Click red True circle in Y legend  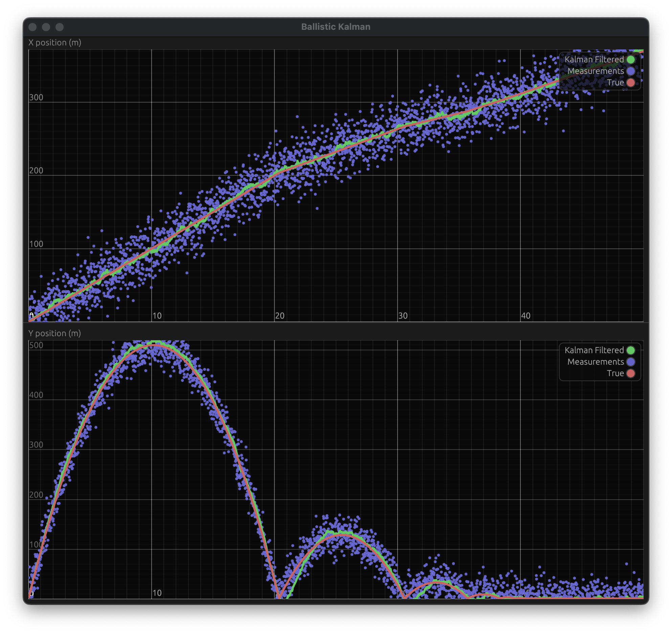click(x=631, y=373)
